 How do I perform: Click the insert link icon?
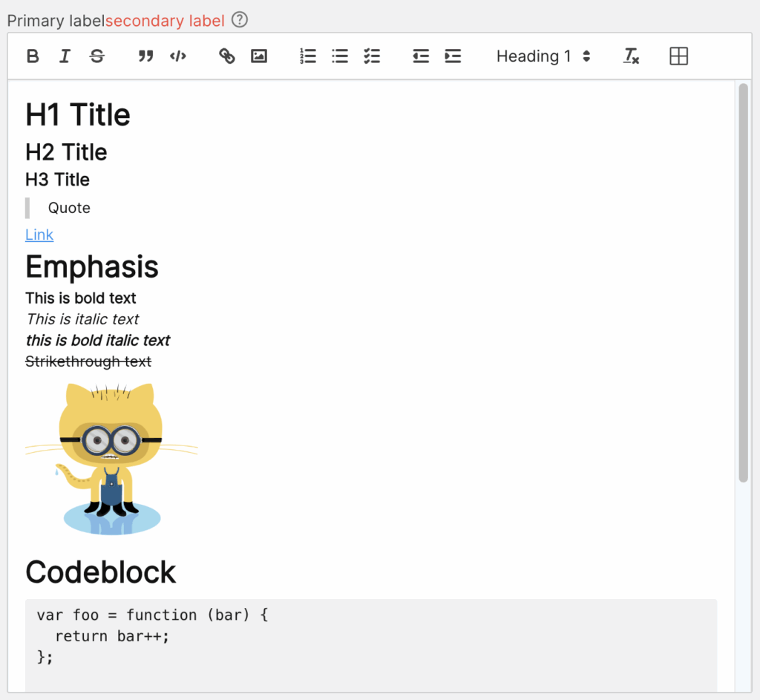tap(227, 56)
